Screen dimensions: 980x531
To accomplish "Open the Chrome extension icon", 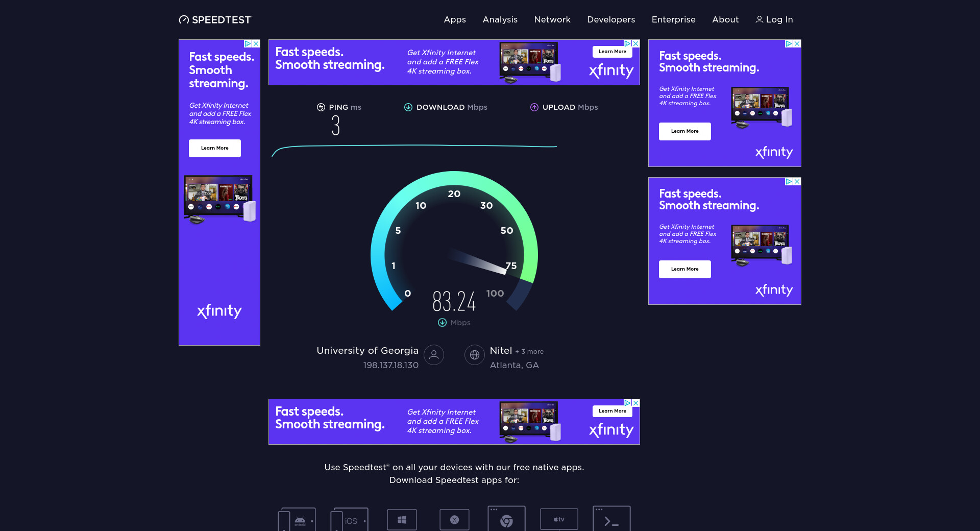I will [506, 520].
